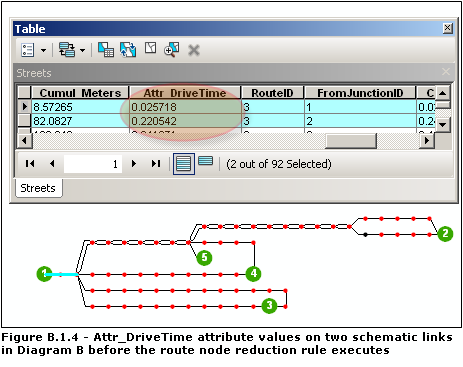Click green route stop node 1
The height and width of the screenshot is (367, 463).
(x=44, y=274)
